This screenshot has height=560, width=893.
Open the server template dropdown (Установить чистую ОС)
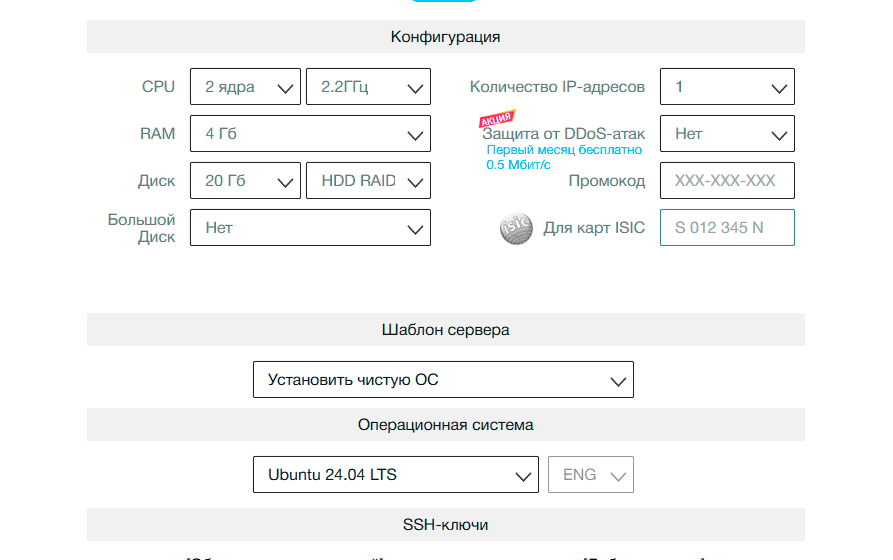pos(443,380)
